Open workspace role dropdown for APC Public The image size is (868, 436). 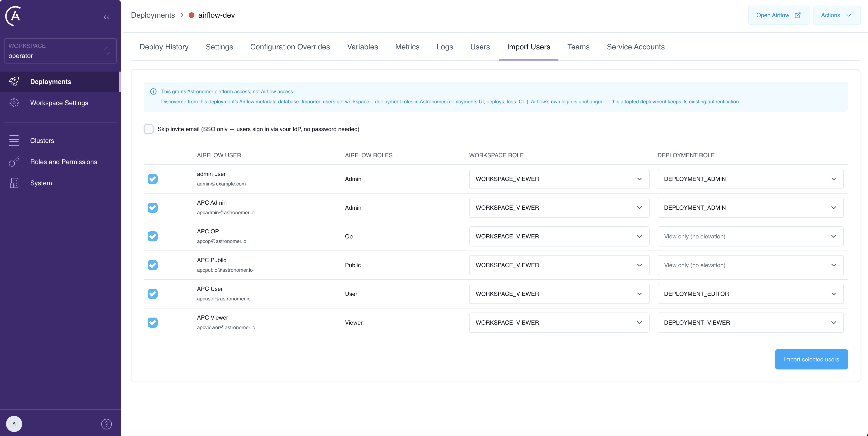(x=559, y=265)
